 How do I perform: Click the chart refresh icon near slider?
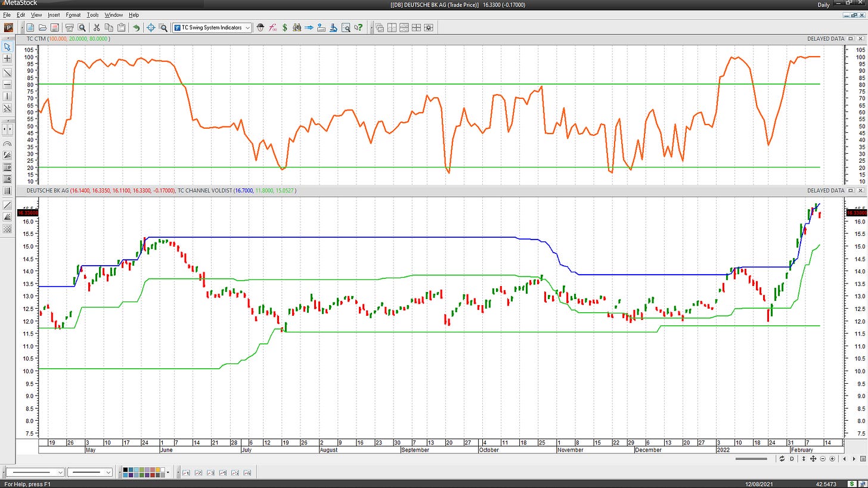pos(782,458)
